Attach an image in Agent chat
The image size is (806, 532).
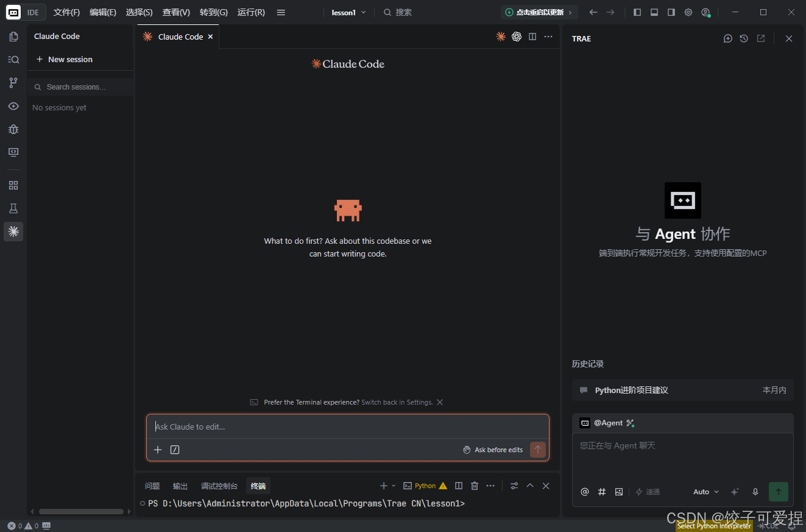click(x=619, y=492)
